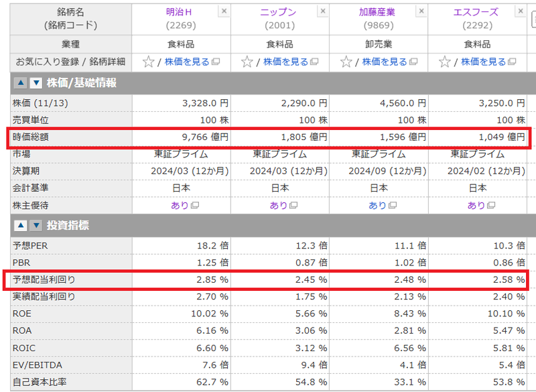536x392 pixels.
Task: Open 株価を見る link for ニップン
Action: (x=286, y=62)
